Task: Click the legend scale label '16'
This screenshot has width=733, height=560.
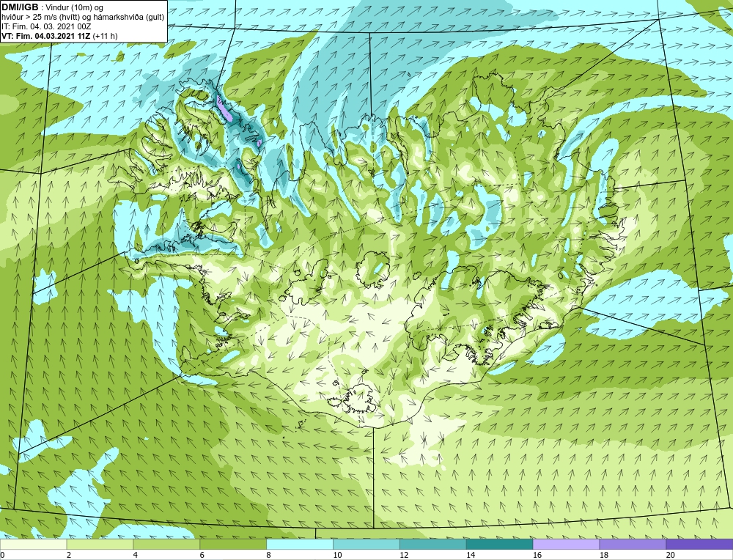Action: 537,555
